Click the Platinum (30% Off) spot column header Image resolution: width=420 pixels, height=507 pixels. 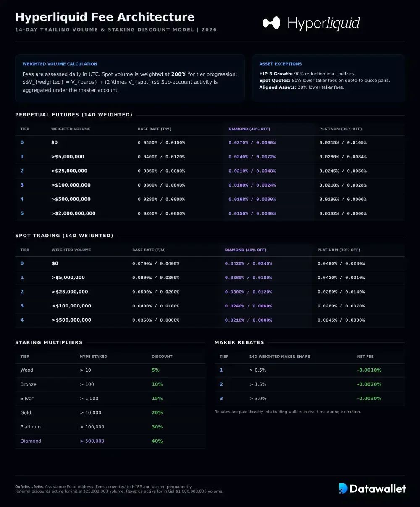point(339,250)
